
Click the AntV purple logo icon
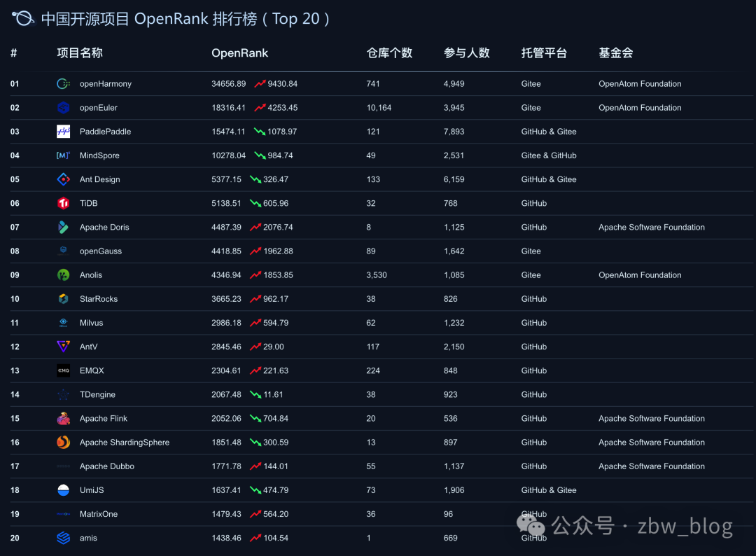tap(63, 347)
